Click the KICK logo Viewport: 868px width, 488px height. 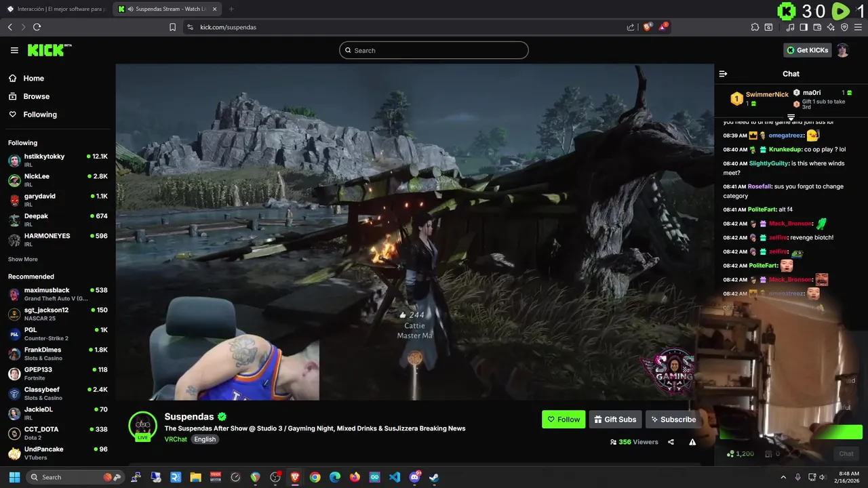click(50, 50)
